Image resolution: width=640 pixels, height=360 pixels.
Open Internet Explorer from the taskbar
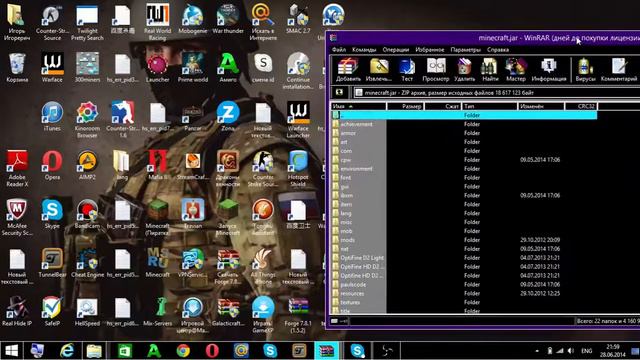point(67,351)
